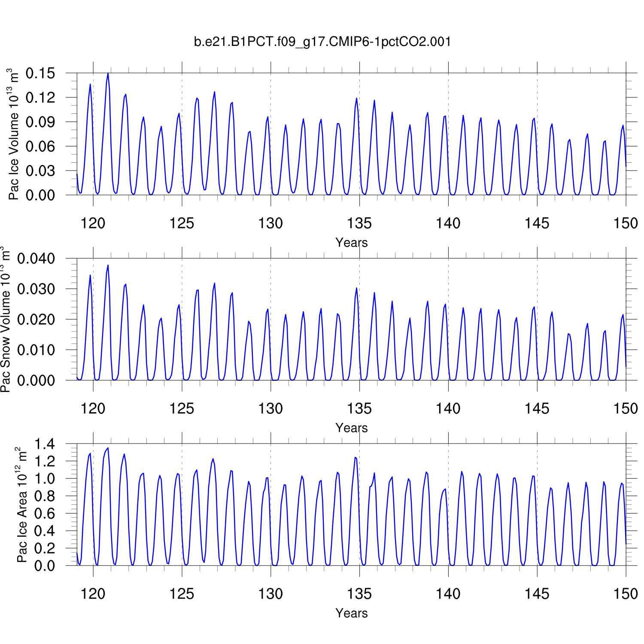Pick the year 145 label under bottom panel

pyautogui.click(x=537, y=594)
